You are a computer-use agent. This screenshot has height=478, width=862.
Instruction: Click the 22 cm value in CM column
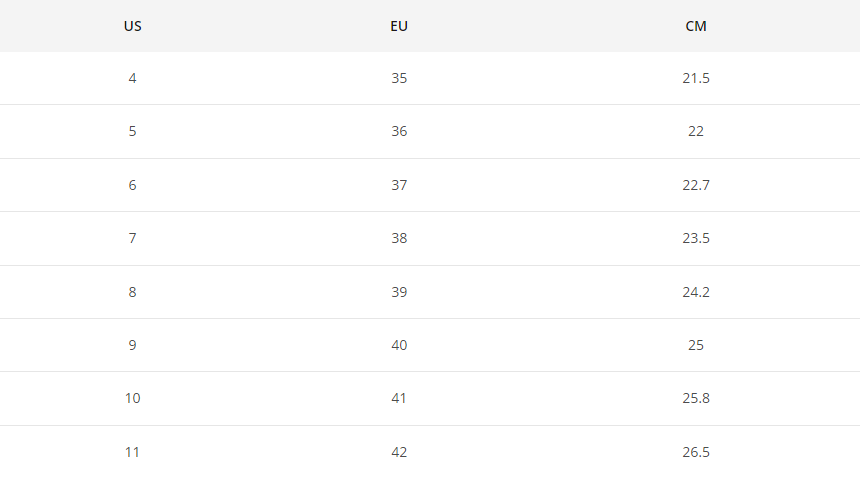tap(696, 131)
